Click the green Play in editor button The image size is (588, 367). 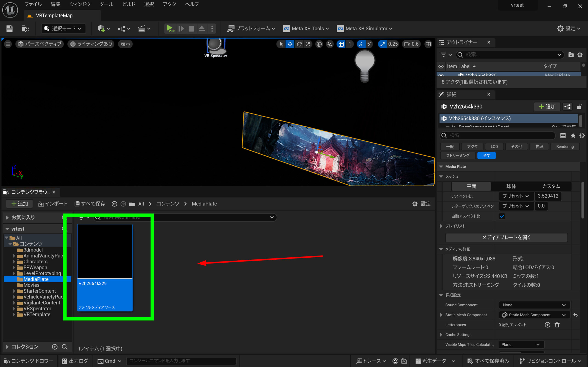click(170, 29)
